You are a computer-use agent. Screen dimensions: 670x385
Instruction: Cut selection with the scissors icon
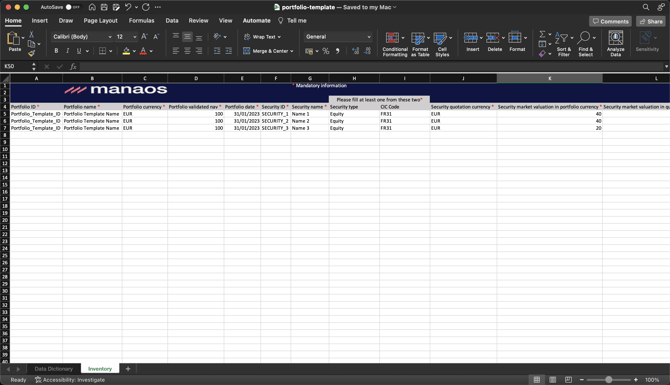[31, 35]
